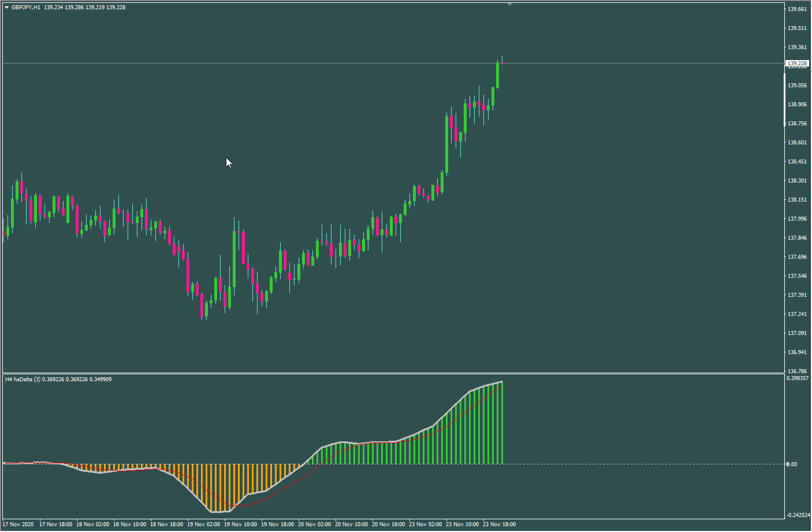Select the 20 Nov 02:00 time label
Screen dimensions: 812x532
point(314,524)
